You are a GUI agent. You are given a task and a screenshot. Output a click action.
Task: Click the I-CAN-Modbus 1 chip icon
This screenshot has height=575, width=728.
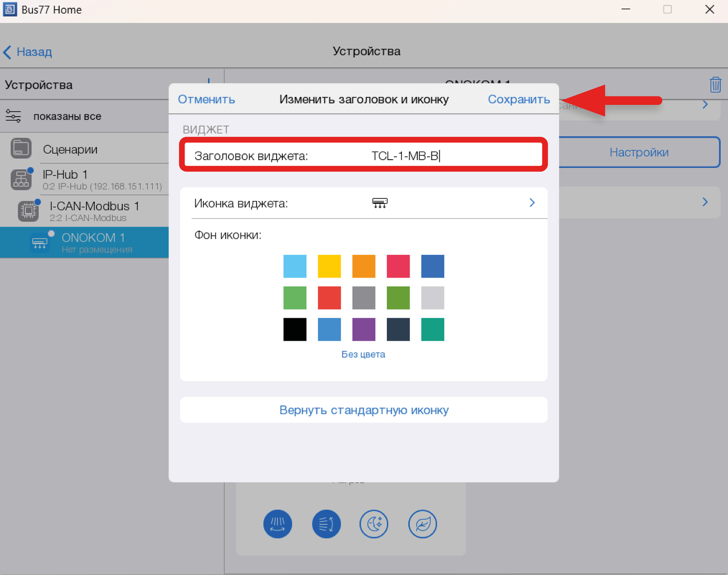pyautogui.click(x=28, y=211)
